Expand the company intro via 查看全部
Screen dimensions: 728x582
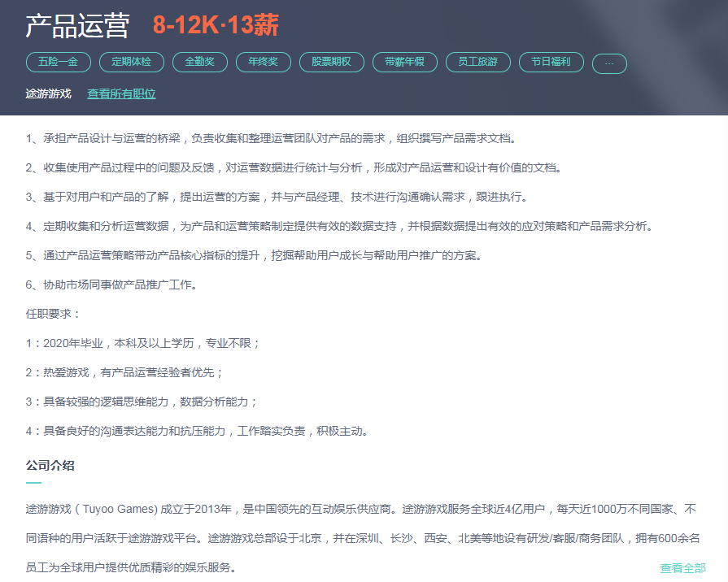coord(683,568)
